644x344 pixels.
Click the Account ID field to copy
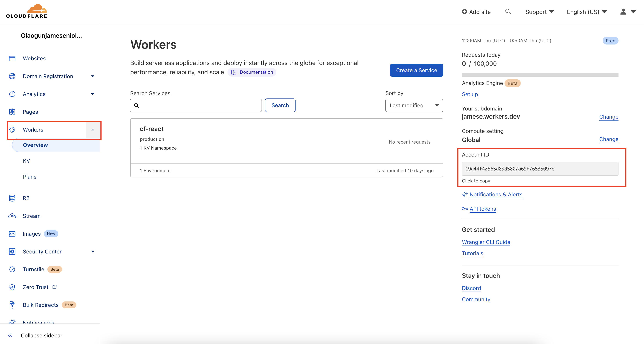(x=540, y=169)
